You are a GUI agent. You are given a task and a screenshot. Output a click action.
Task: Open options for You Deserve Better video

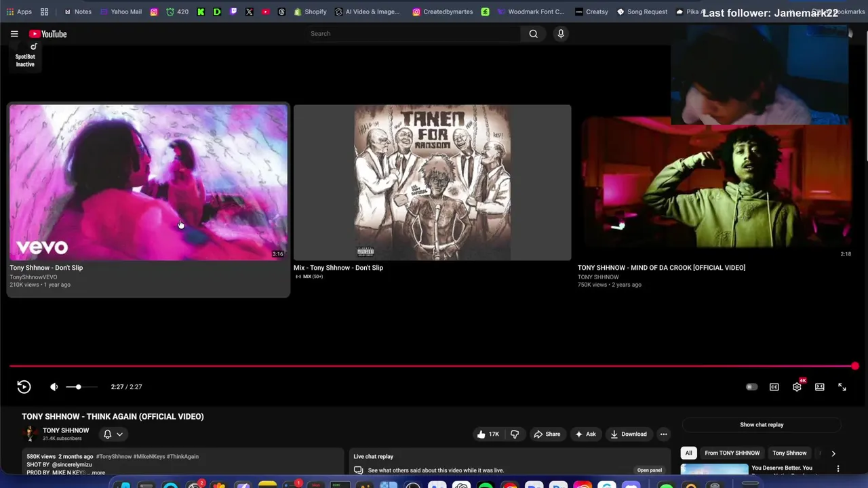(x=838, y=468)
